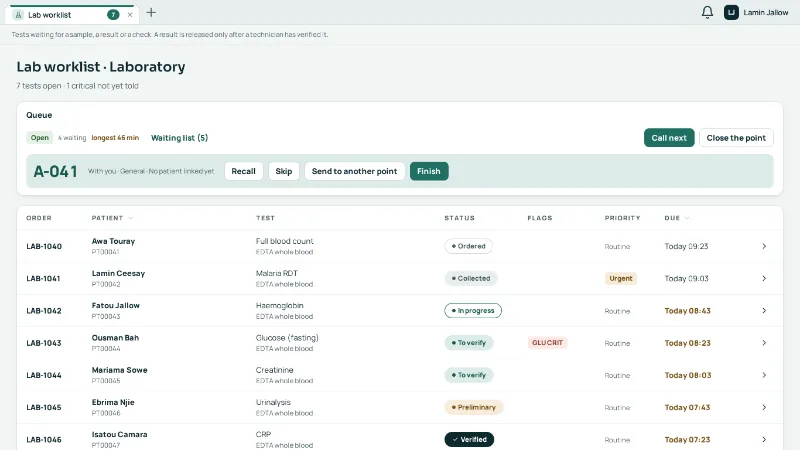Click the Malaria RDT test
Image resolution: width=800 pixels, height=450 pixels.
click(277, 273)
